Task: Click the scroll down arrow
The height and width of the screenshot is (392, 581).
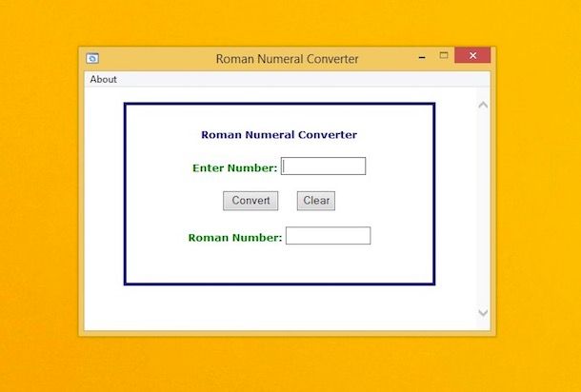Action: (x=483, y=313)
